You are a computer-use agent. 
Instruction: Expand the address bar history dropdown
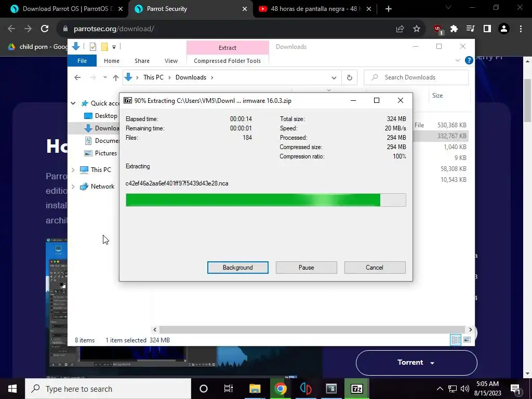334,78
